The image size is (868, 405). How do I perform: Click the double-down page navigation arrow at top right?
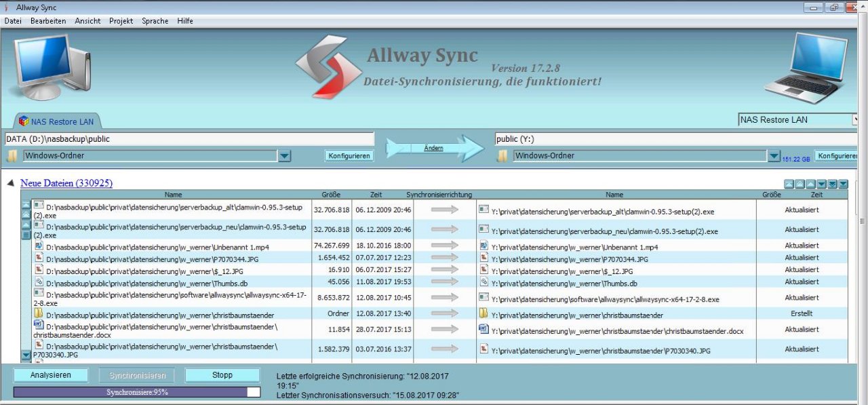point(832,184)
